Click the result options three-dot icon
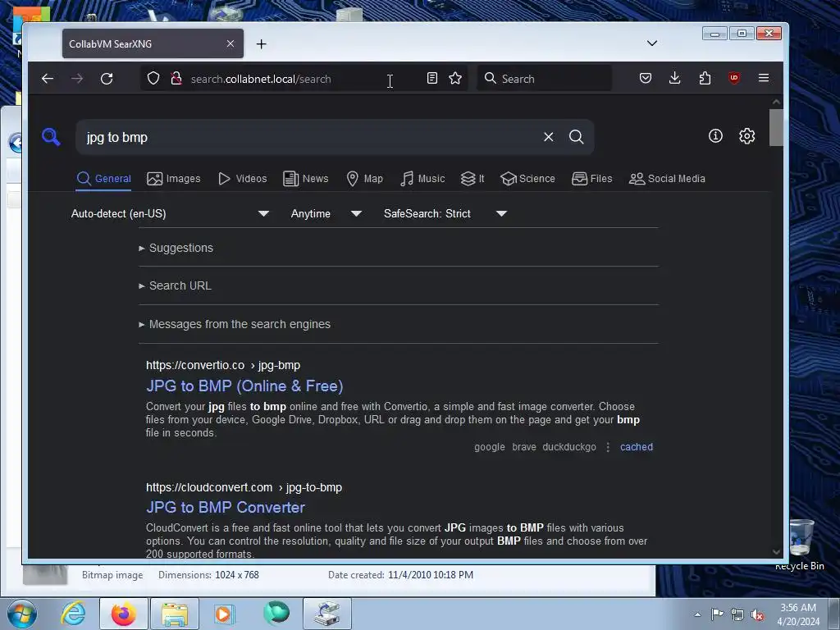The width and height of the screenshot is (840, 630). (608, 447)
